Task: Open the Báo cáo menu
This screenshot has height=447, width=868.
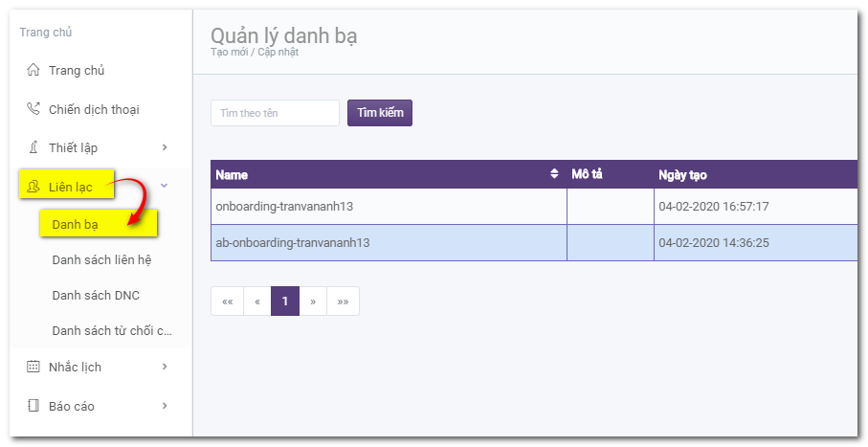Action: 72,407
